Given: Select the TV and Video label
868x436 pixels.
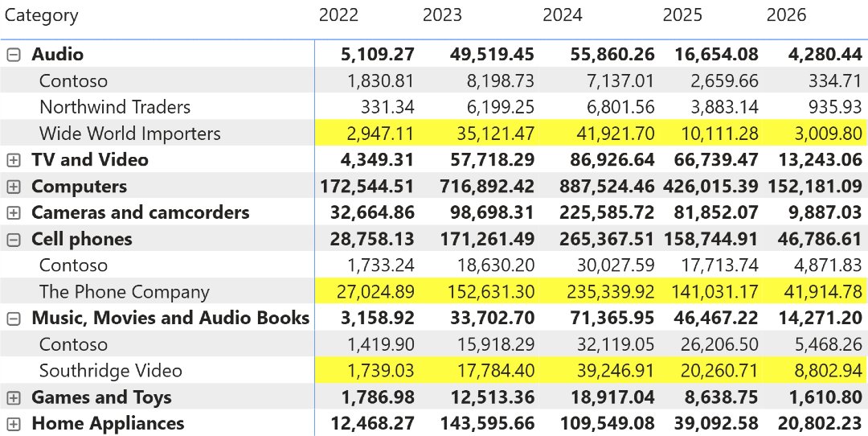Looking at the screenshot, I should click(x=90, y=160).
